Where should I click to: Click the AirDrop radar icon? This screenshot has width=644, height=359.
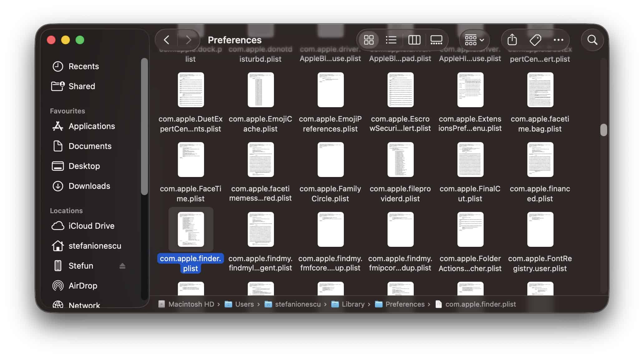[58, 286]
